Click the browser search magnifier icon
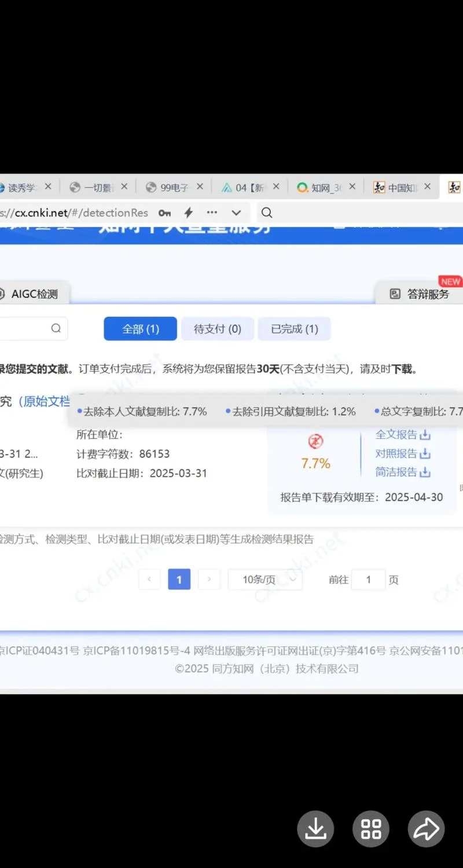 [267, 213]
